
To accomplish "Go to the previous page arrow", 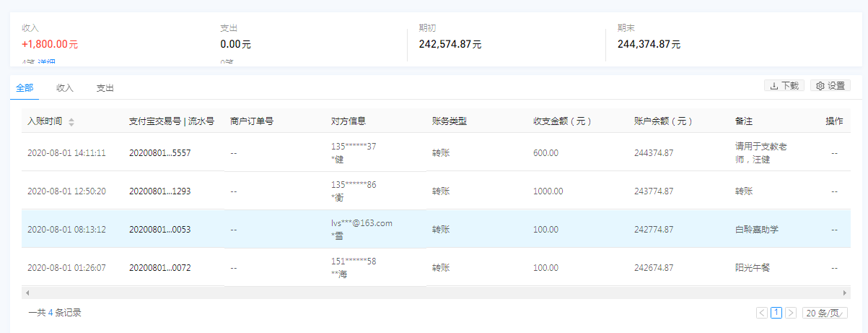I will tap(762, 313).
